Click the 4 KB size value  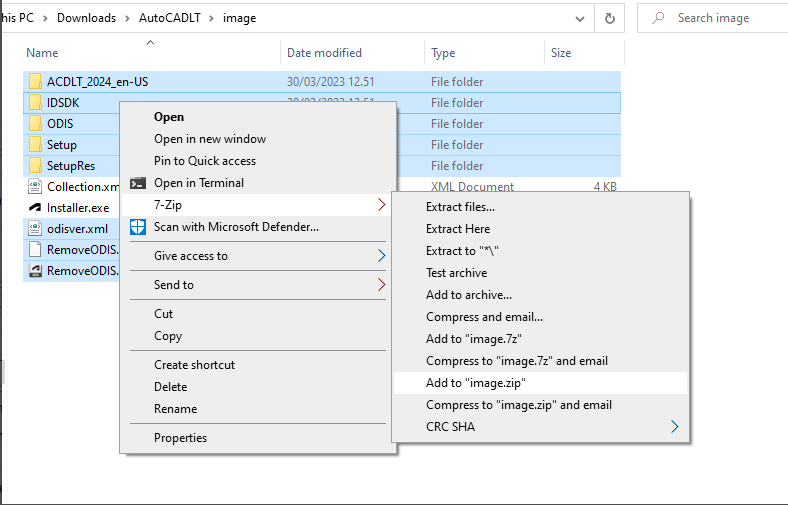[605, 187]
